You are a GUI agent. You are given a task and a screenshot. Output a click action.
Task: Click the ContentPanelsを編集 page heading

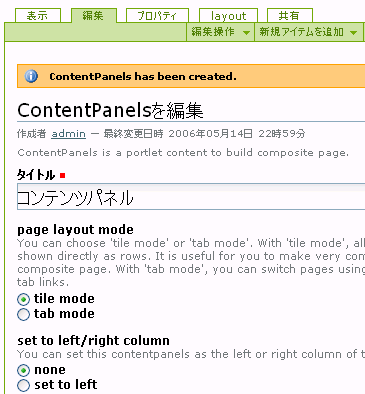pyautogui.click(x=110, y=111)
